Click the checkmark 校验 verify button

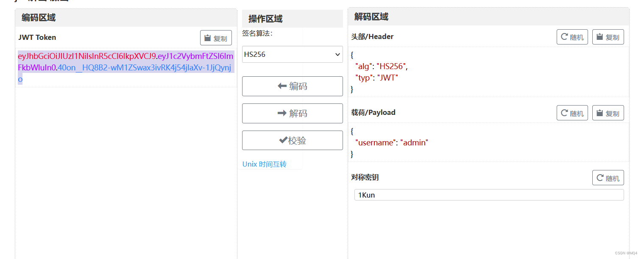(x=292, y=141)
